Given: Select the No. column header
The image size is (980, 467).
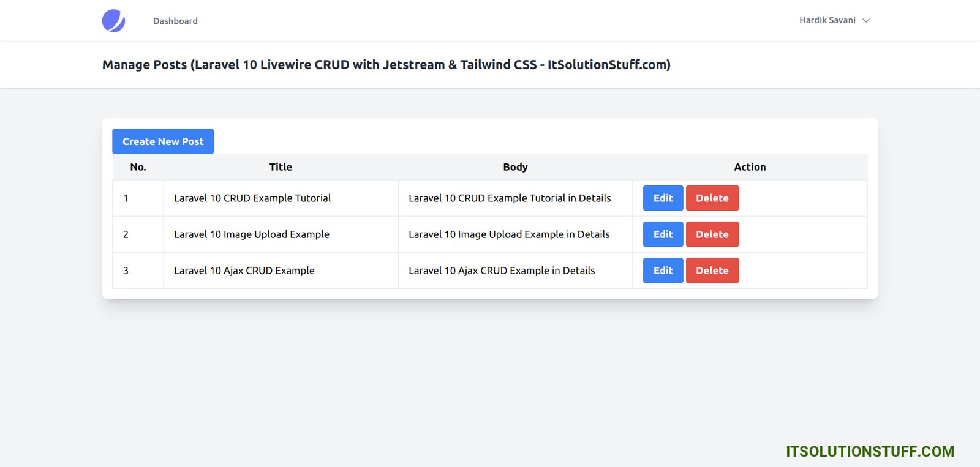Looking at the screenshot, I should (138, 167).
